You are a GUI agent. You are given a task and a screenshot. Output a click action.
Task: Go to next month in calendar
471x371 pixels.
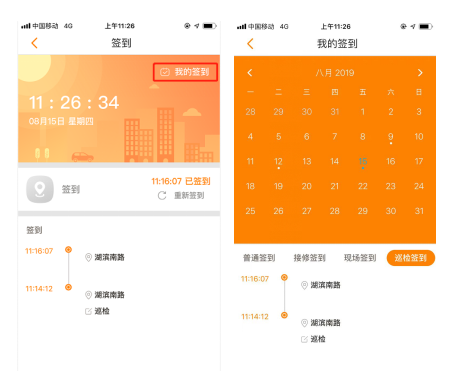(x=420, y=73)
